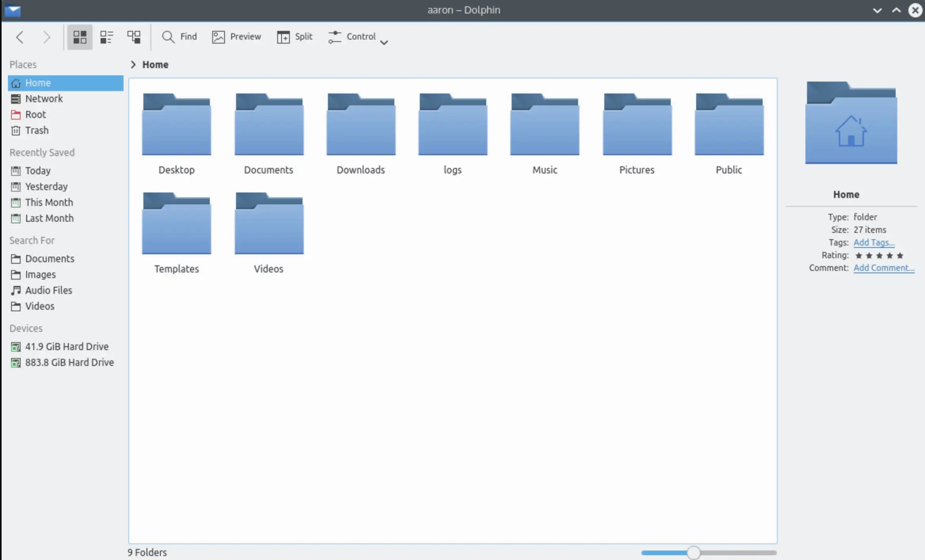This screenshot has height=560, width=925.
Task: Open the title bar dropdown arrow
Action: point(877,10)
